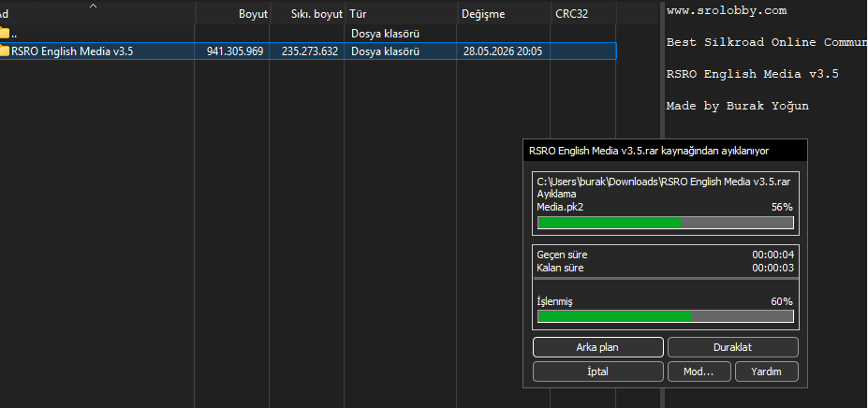Click the sort arrow above the name column
The height and width of the screenshot is (408, 868).
click(x=93, y=6)
